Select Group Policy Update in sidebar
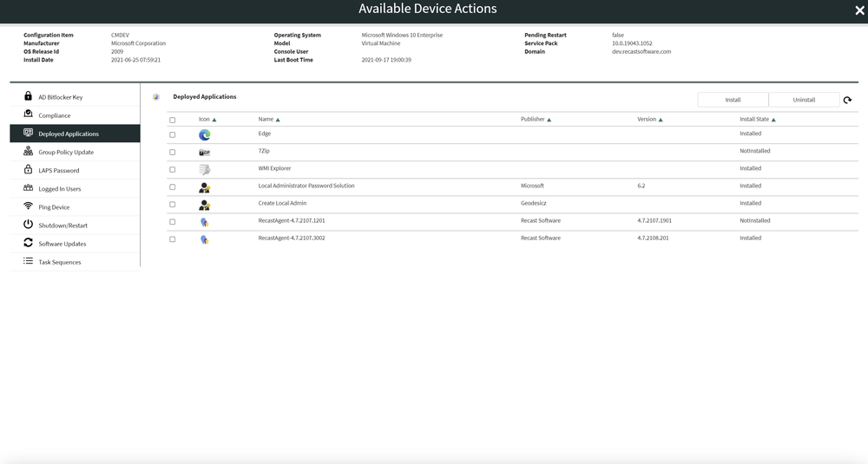868x464 pixels. 75,152
